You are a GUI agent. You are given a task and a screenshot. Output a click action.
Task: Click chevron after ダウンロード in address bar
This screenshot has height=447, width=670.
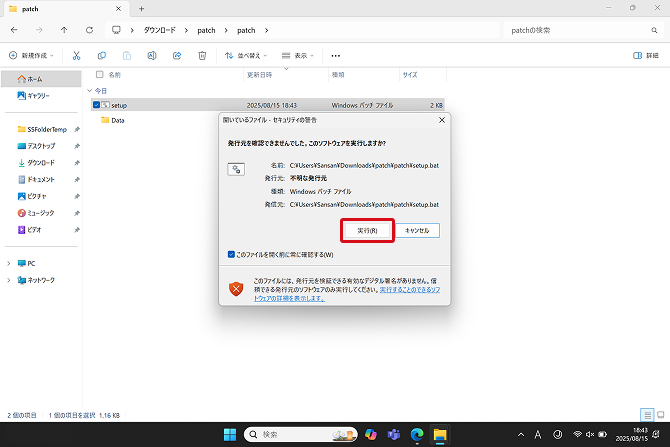[186, 30]
